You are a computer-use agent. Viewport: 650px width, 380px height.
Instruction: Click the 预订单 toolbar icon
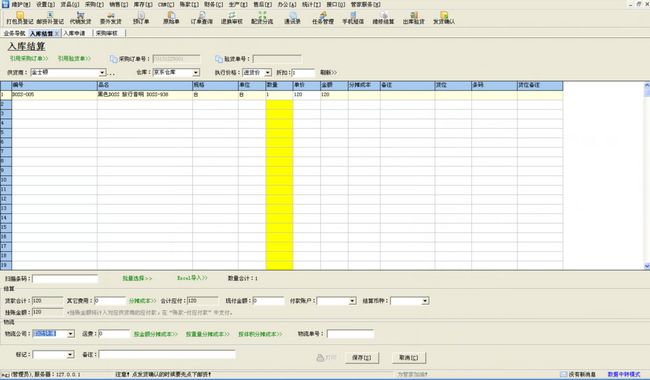[x=141, y=18]
